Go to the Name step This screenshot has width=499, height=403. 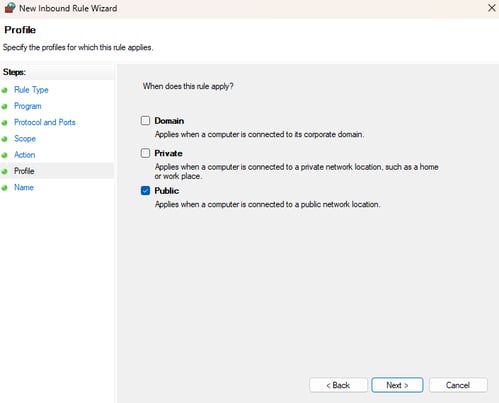pyautogui.click(x=24, y=187)
